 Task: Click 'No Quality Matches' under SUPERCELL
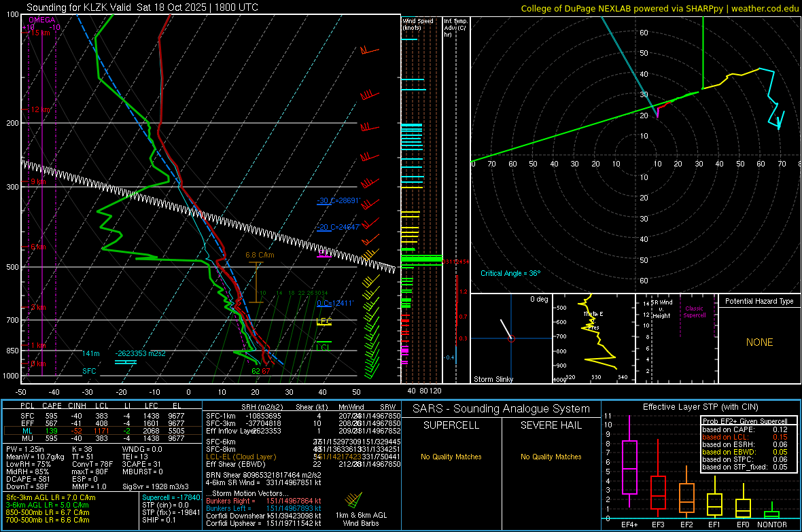coord(451,457)
